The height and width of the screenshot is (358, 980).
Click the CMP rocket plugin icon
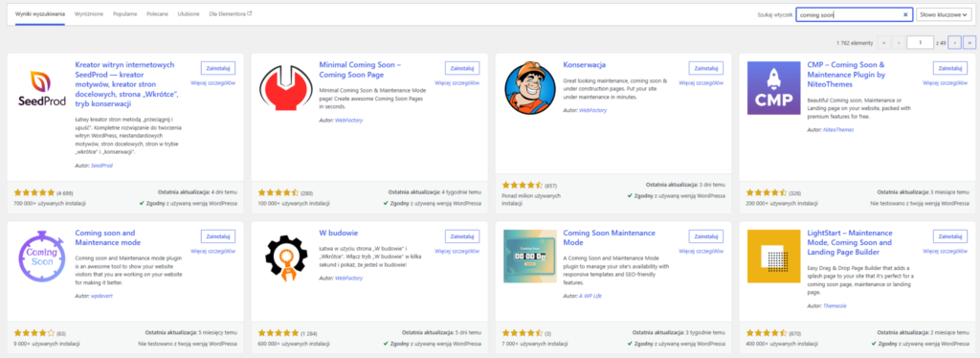[773, 88]
